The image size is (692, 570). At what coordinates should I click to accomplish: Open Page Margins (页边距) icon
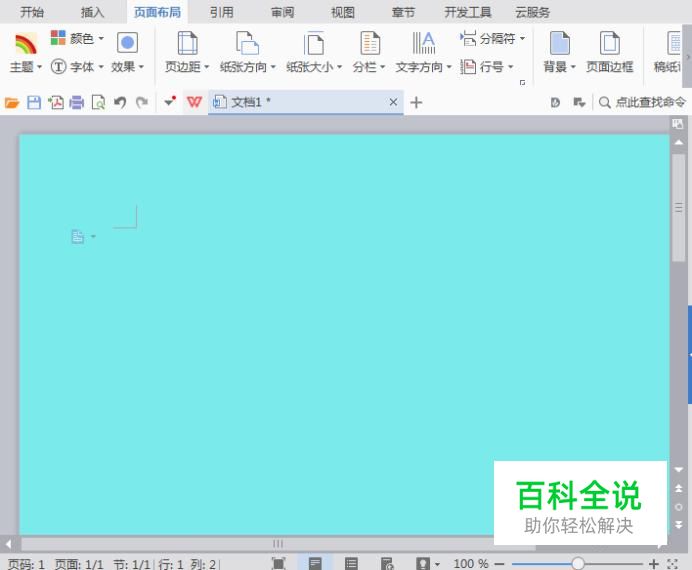[188, 43]
